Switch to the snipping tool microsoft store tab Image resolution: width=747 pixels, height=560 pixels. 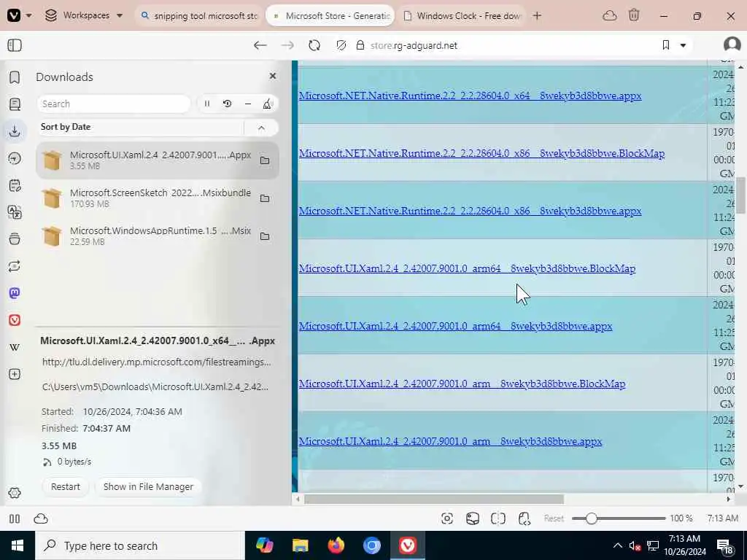click(x=199, y=16)
